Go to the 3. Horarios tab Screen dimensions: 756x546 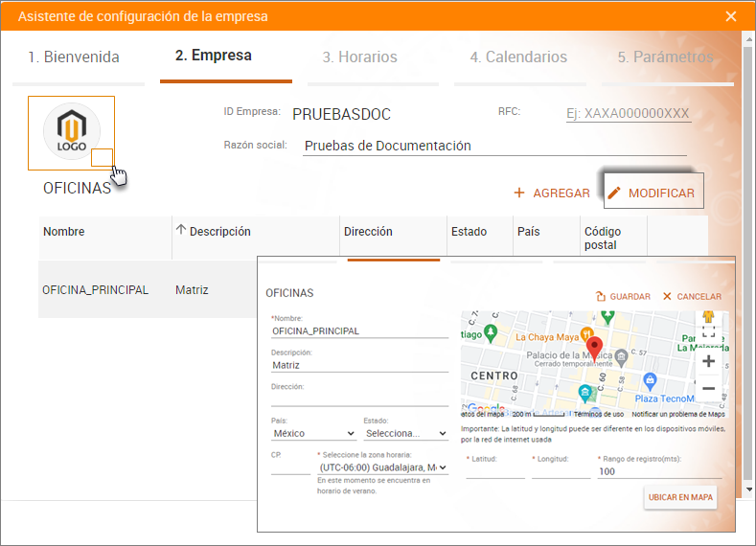pos(359,57)
